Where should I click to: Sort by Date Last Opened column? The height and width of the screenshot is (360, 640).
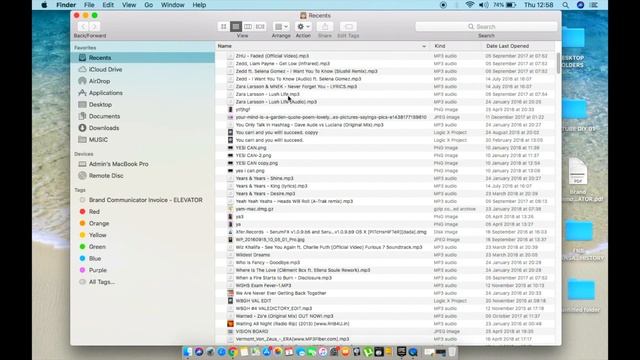[x=518, y=46]
